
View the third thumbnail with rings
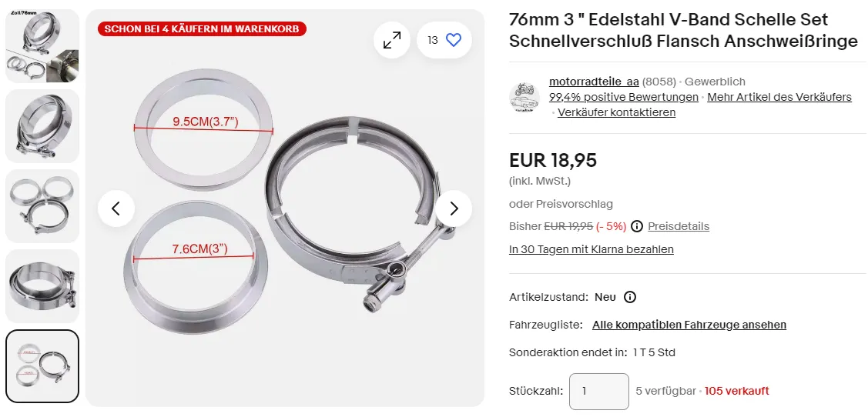pos(42,205)
